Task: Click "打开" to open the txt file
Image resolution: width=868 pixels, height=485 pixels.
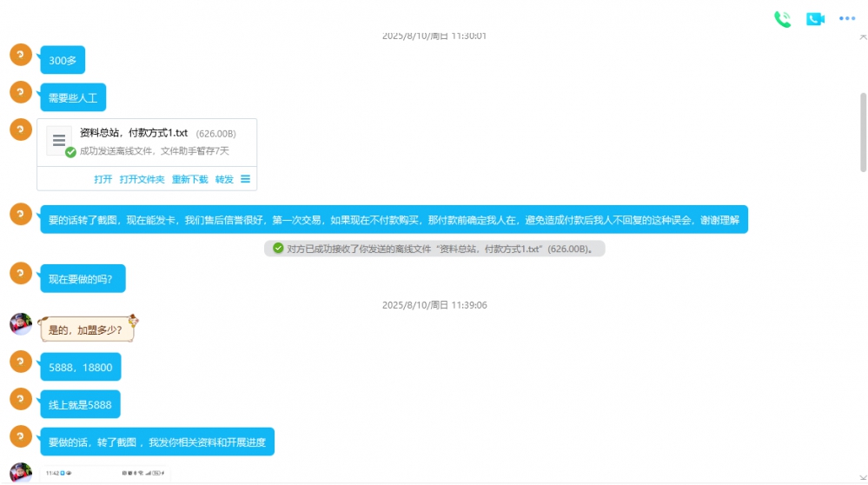Action: coord(103,179)
